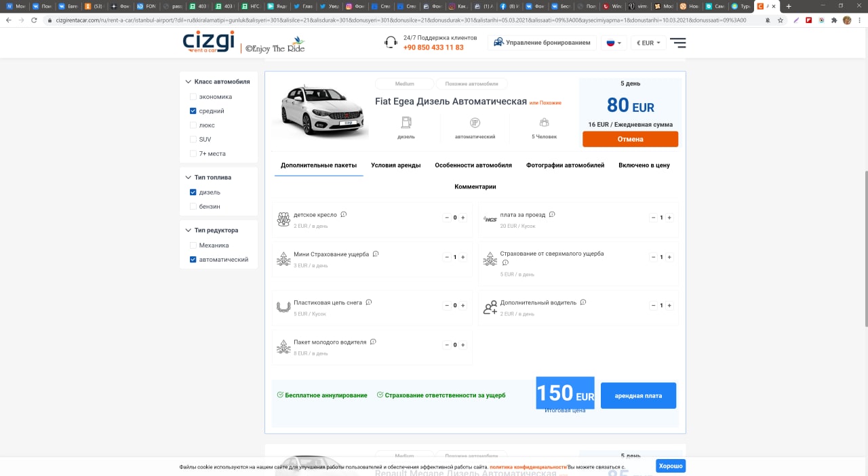The width and height of the screenshot is (868, 476).
Task: Switch to Особенности автомобиля tab
Action: 473,165
